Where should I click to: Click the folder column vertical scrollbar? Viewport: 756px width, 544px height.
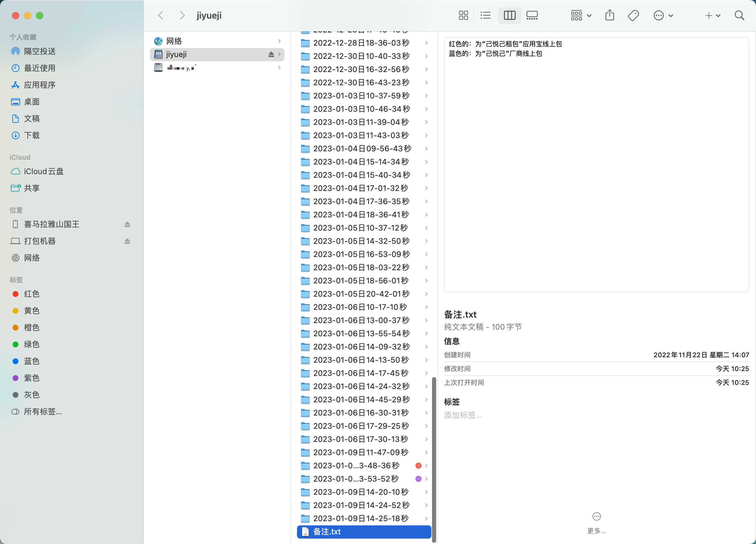click(434, 460)
